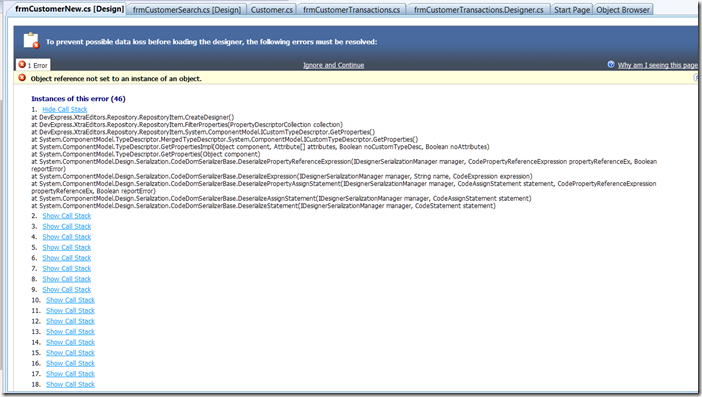
Task: Switch to frmCustomerNew.cs [Design] tab
Action: 69,9
